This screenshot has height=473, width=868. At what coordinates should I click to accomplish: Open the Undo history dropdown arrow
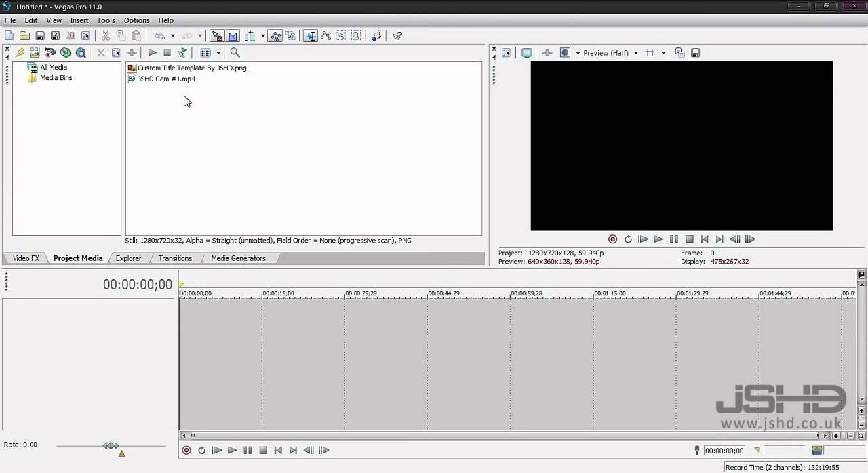(x=172, y=36)
